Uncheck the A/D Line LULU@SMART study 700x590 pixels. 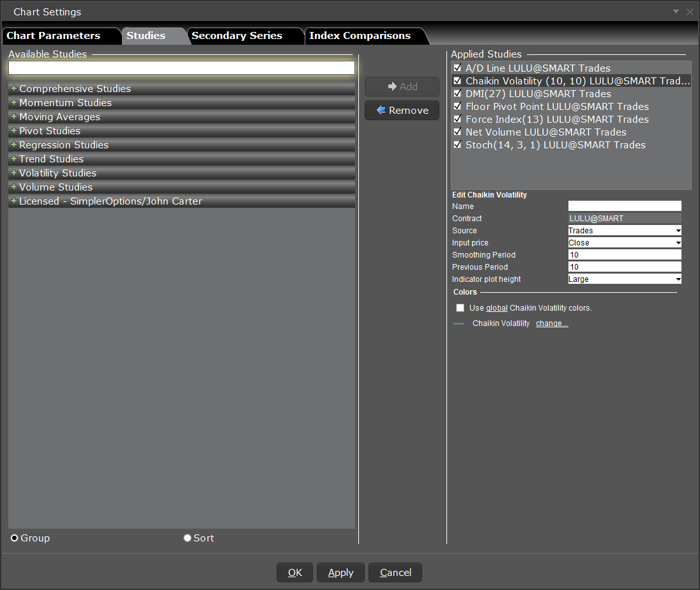click(x=457, y=68)
